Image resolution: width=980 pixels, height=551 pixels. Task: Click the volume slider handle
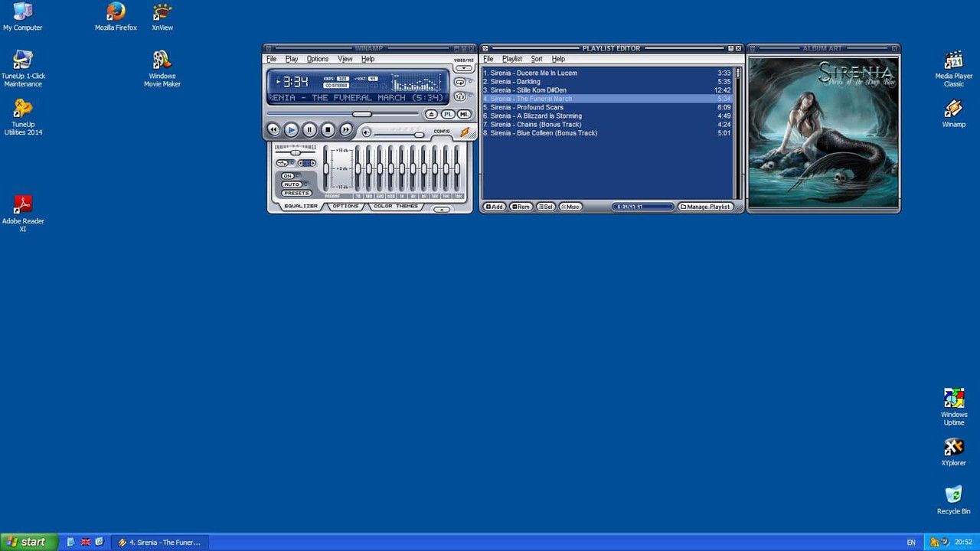click(420, 135)
